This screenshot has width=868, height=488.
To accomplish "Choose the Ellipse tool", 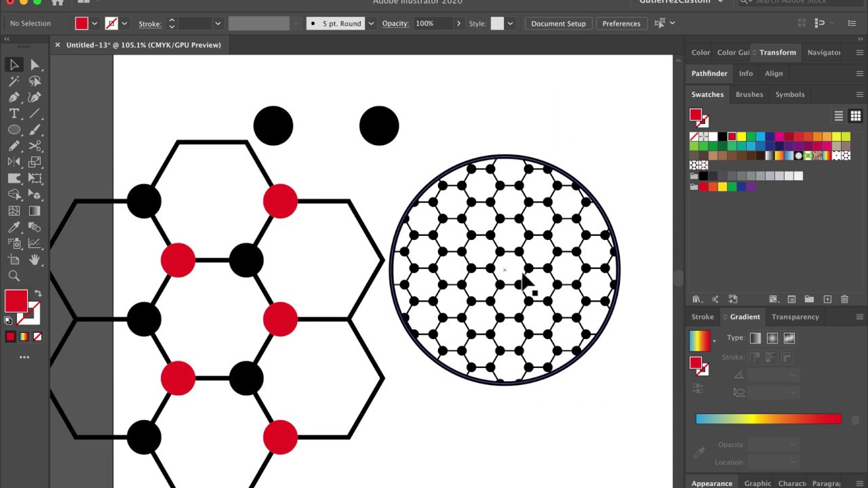I will click(14, 129).
